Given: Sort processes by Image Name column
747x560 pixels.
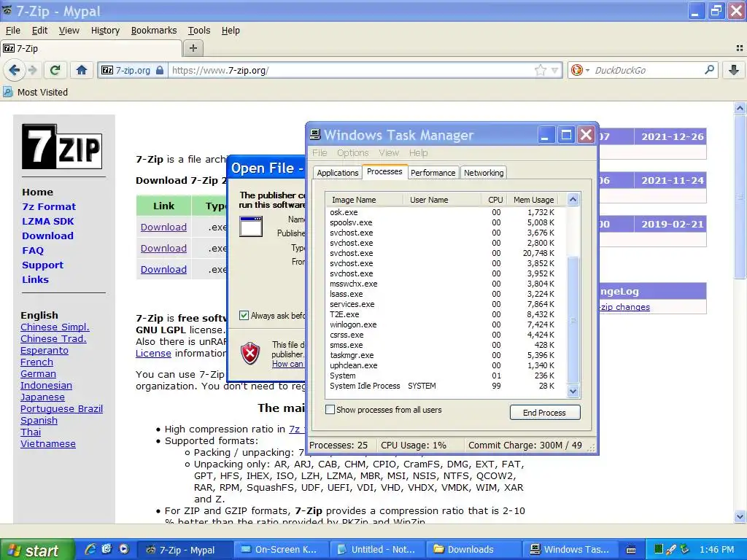Looking at the screenshot, I should click(x=365, y=200).
